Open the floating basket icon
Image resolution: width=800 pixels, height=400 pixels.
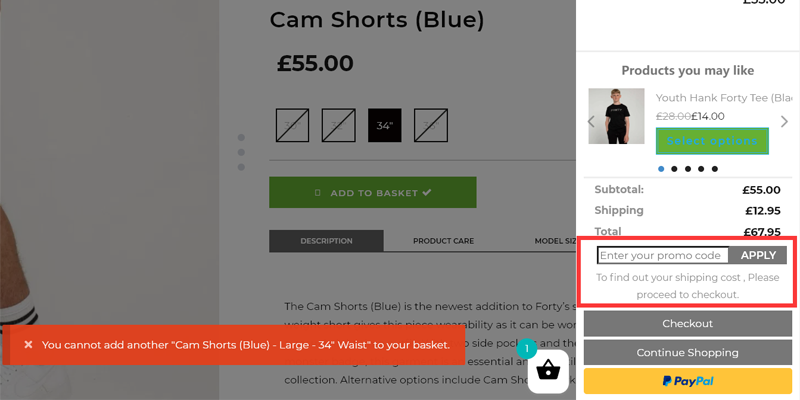click(548, 371)
